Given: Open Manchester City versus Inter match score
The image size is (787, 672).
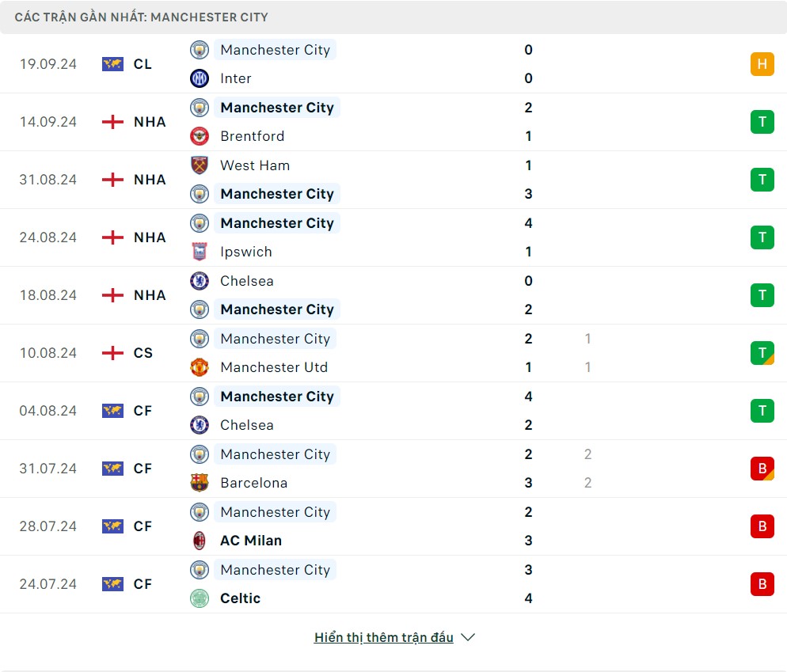Looking at the screenshot, I should (x=528, y=64).
